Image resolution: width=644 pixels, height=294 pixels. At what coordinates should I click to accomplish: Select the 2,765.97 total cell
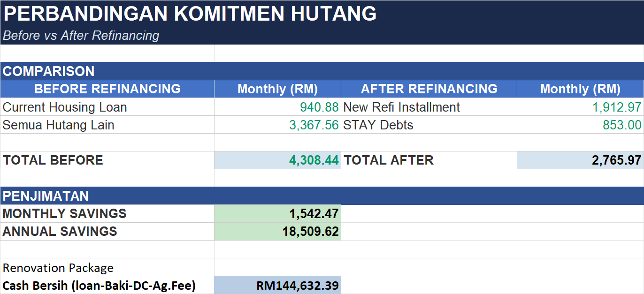(x=581, y=160)
